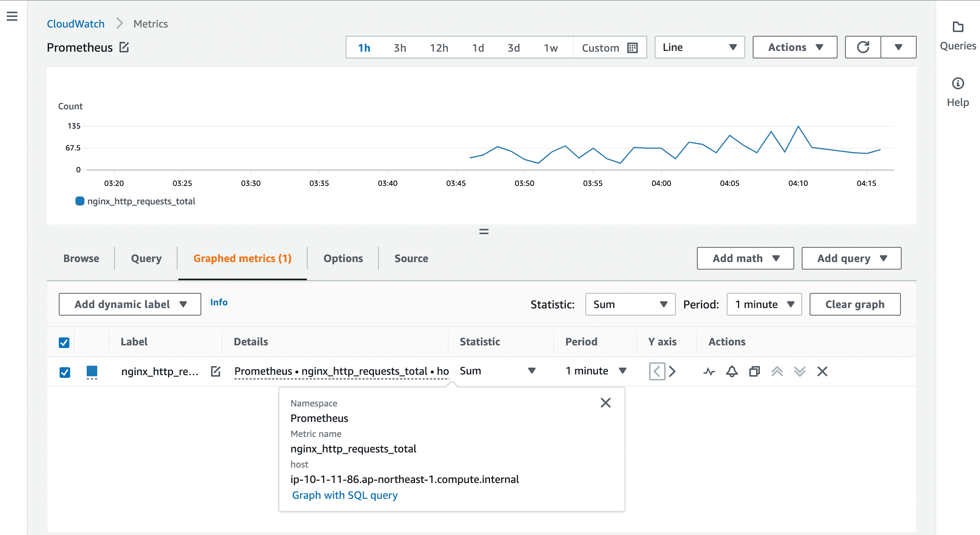This screenshot has width=980, height=535.
Task: Click the graph peak near 04:10
Action: [798, 126]
